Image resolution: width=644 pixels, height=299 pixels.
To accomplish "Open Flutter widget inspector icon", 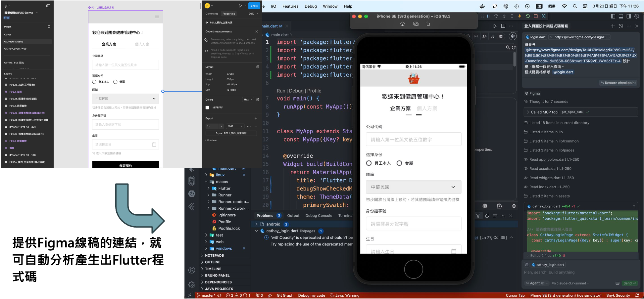I will (544, 16).
